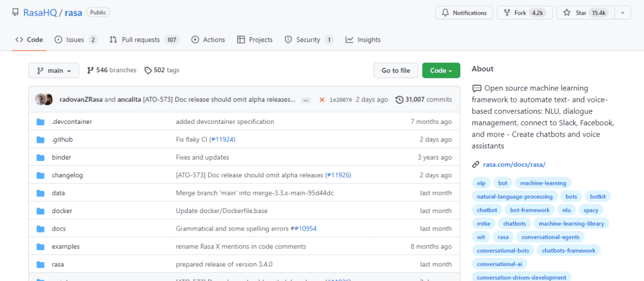
Task: Open the binder folder
Action: point(61,157)
